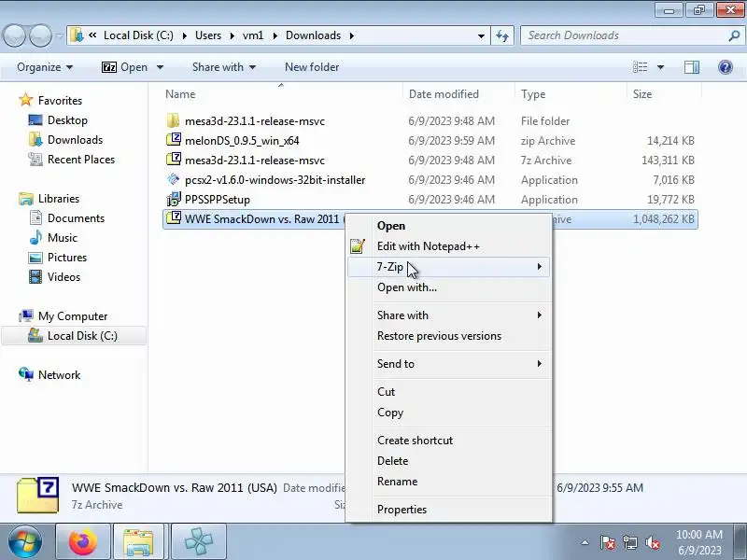Click the Favorites star icon
747x560 pixels.
tap(26, 101)
